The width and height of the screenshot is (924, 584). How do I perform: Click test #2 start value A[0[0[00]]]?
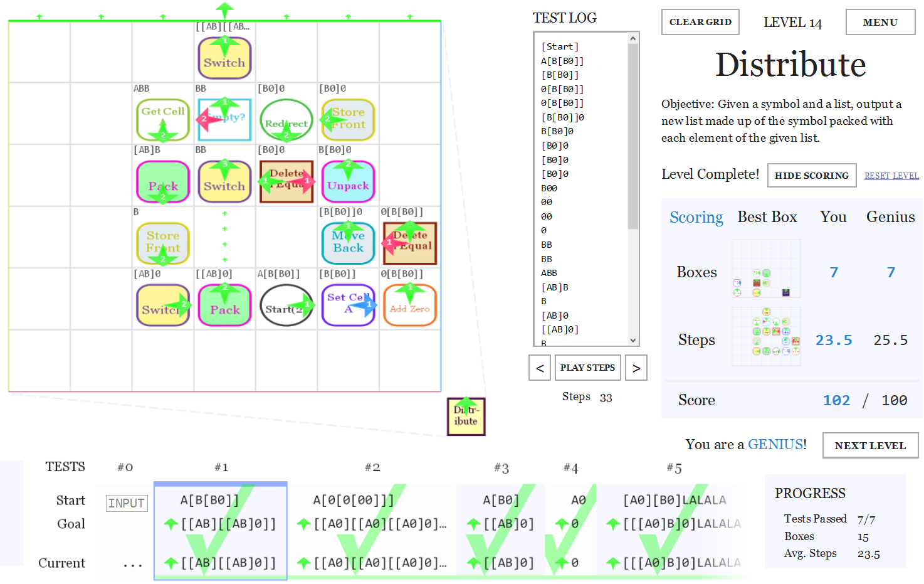point(354,500)
